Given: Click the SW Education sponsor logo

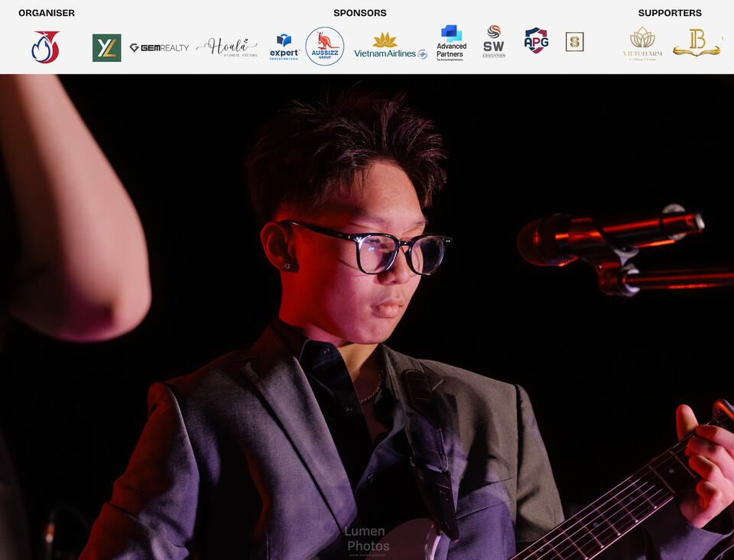Looking at the screenshot, I should coord(494,42).
